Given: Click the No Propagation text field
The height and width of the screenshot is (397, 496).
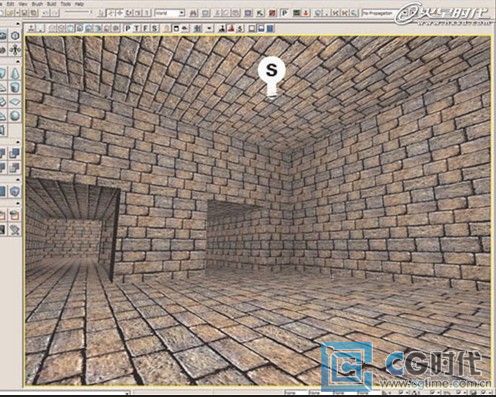Looking at the screenshot, I should tap(379, 13).
